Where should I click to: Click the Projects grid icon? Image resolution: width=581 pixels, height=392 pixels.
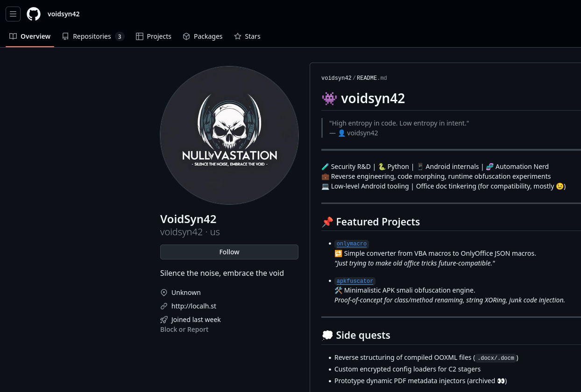pos(140,36)
